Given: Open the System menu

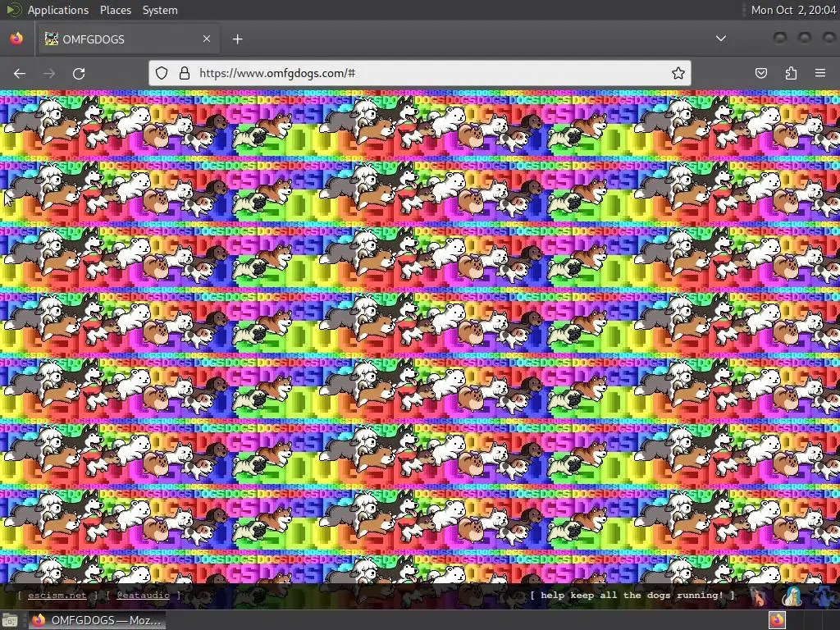Looking at the screenshot, I should (x=160, y=10).
